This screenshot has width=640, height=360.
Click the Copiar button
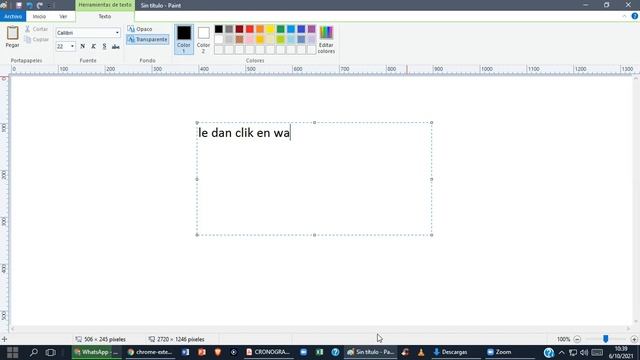(x=36, y=40)
